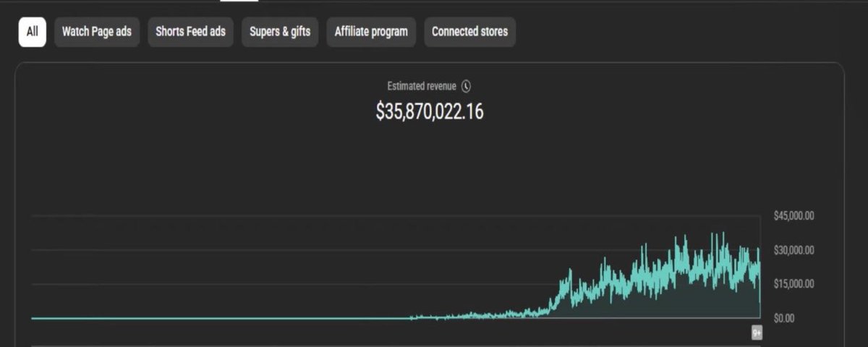The image size is (868, 347).
Task: Click the $15,000.00 axis label
Action: tap(793, 284)
